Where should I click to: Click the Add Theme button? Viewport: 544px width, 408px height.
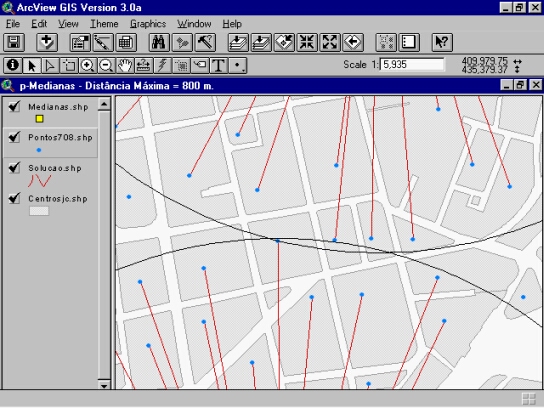47,42
